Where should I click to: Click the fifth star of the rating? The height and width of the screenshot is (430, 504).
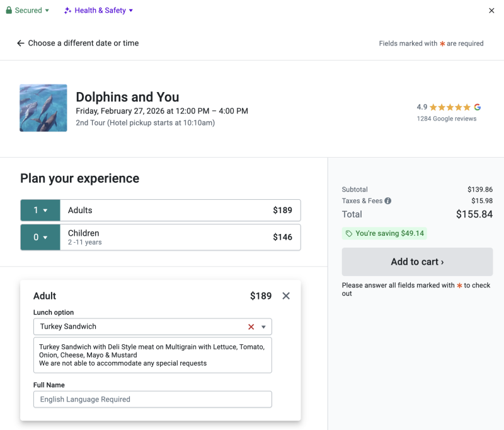[x=466, y=107]
